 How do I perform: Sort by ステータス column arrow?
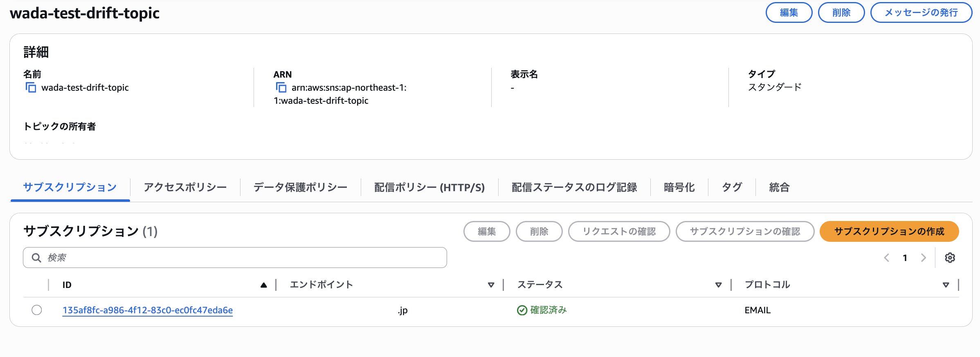pyautogui.click(x=719, y=285)
